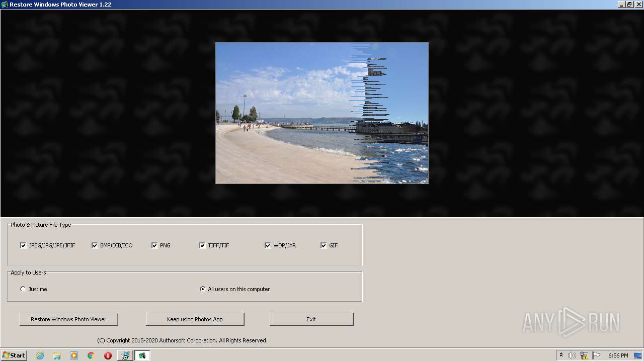Screen dimensions: 644x362
Task: Click Keep using Photos App button
Action: click(x=195, y=319)
